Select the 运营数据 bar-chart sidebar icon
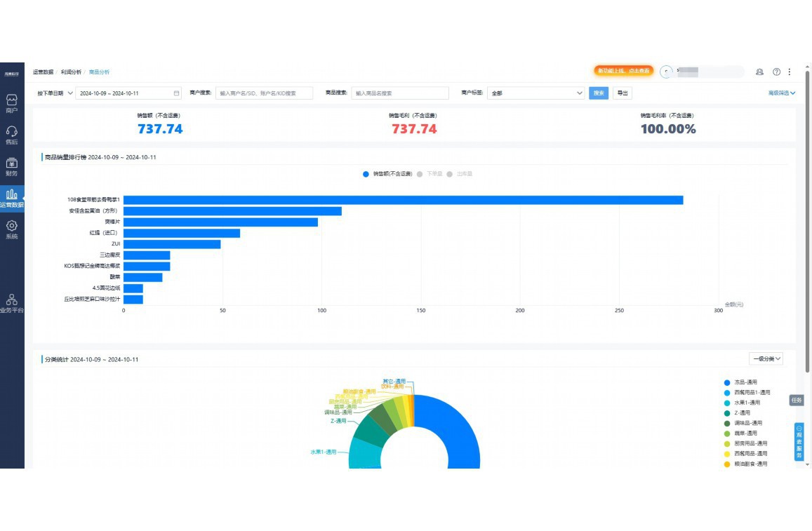Screen dimensions: 812x531 point(12,198)
